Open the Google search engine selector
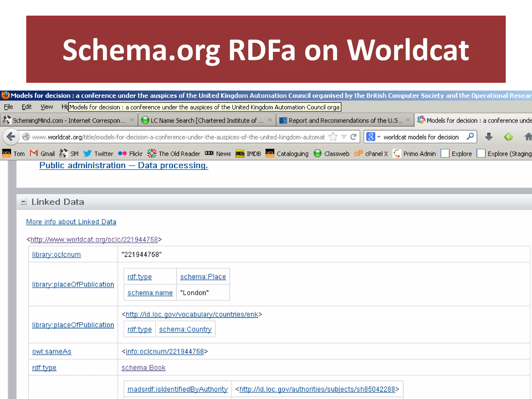Viewport: 532px width, 399px height. tap(373, 137)
